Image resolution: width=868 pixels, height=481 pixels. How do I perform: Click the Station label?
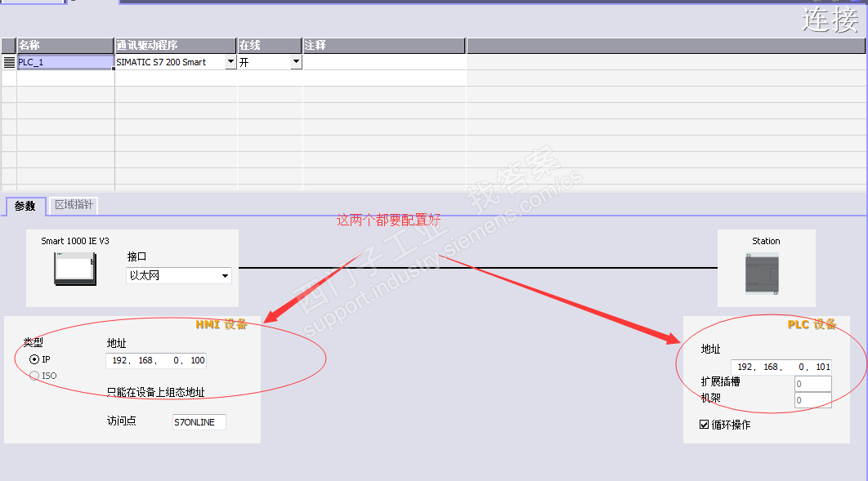pos(766,241)
